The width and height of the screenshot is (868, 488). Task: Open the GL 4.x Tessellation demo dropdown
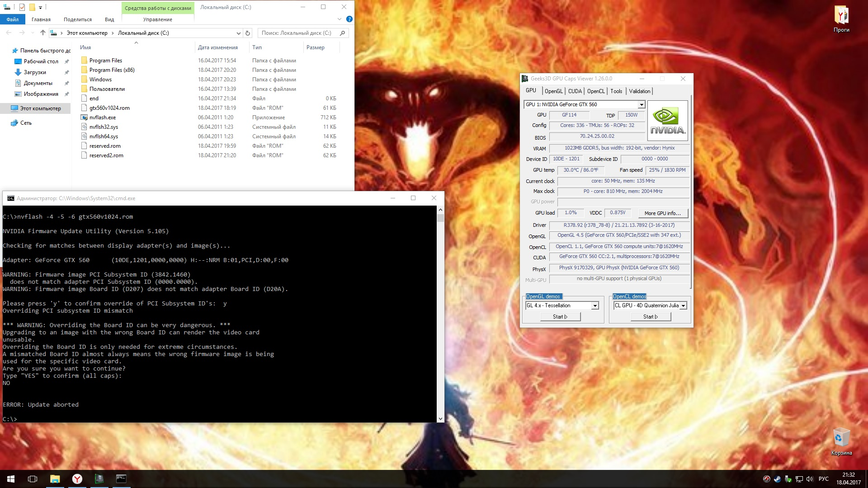(595, 306)
